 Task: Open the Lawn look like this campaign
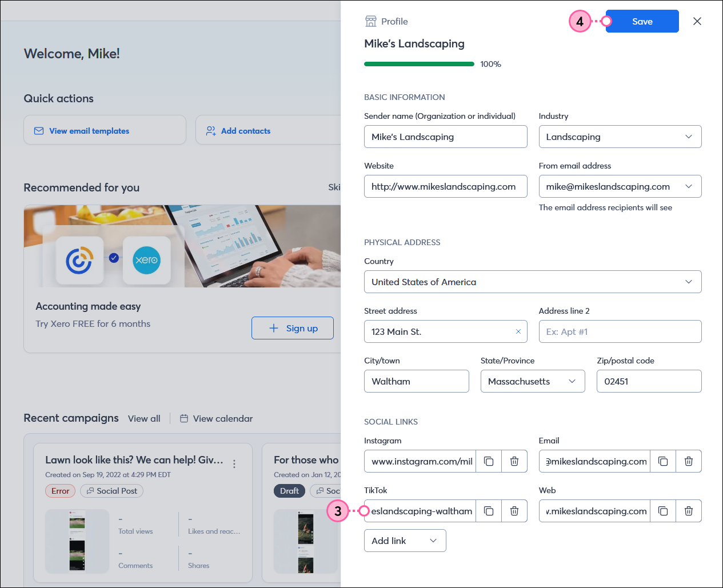[x=134, y=460]
